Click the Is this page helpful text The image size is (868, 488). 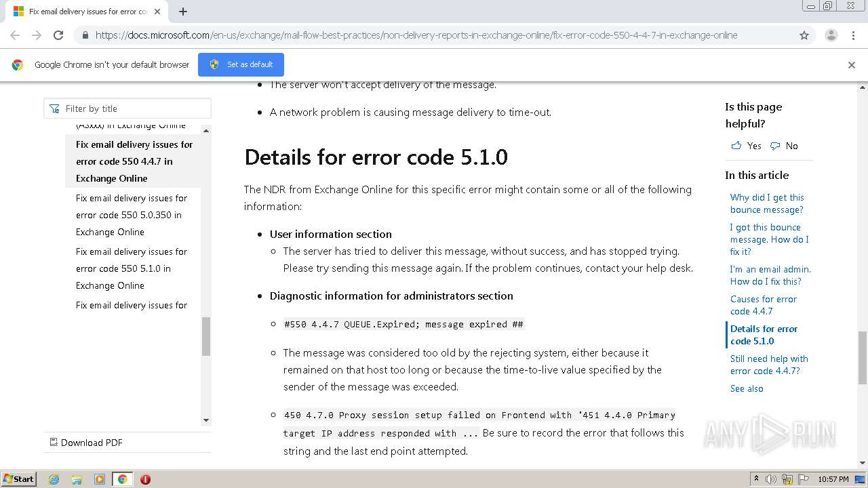tap(753, 115)
